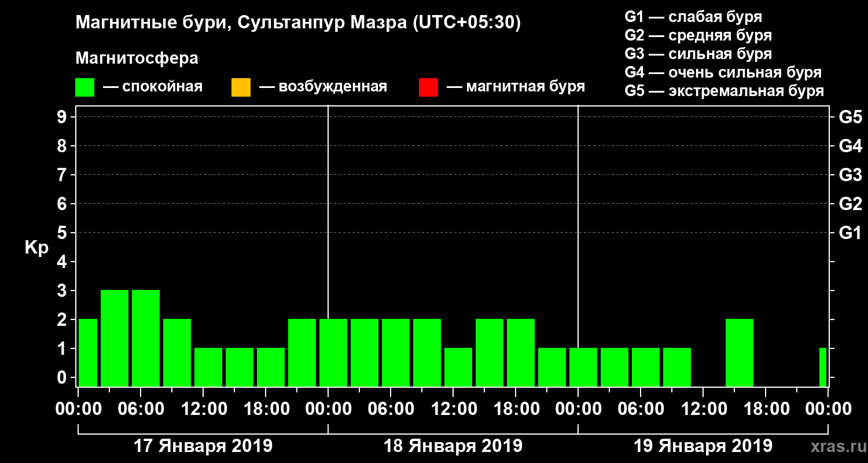The width and height of the screenshot is (868, 463).
Task: Click the 06:00 time label for 17 Января
Action: click(141, 409)
